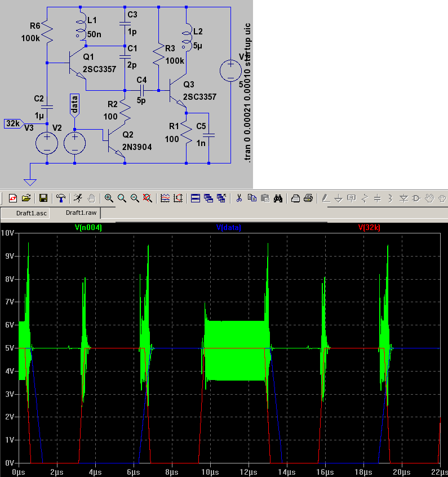This screenshot has height=477, width=448.
Task: Autorange the waveform axes
Action: click(178, 198)
